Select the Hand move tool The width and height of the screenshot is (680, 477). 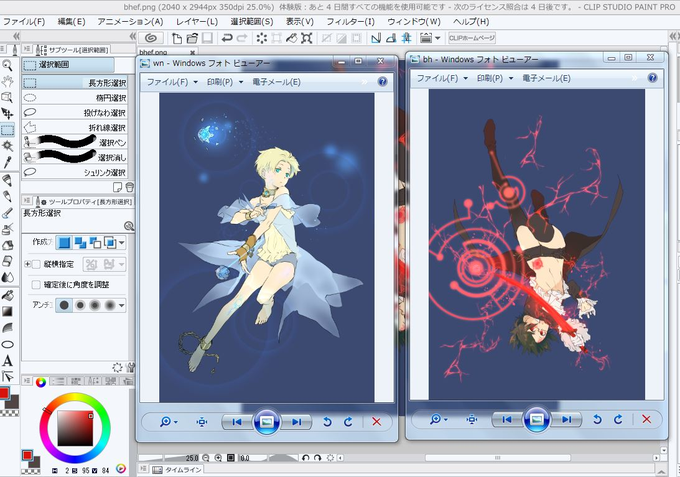[7, 81]
